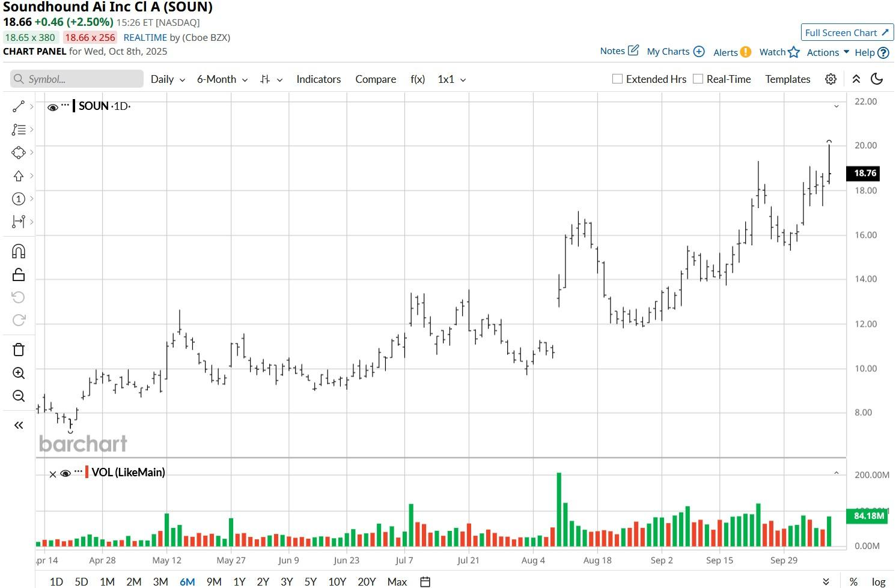Open VOL indicator options ellipsis
Image resolution: width=896 pixels, height=588 pixels.
pos(78,471)
